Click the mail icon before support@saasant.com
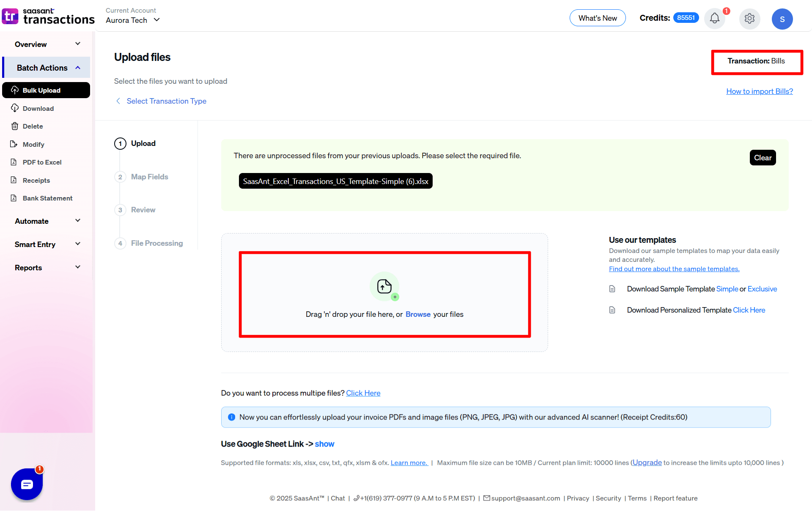The height and width of the screenshot is (511, 812). (x=486, y=498)
